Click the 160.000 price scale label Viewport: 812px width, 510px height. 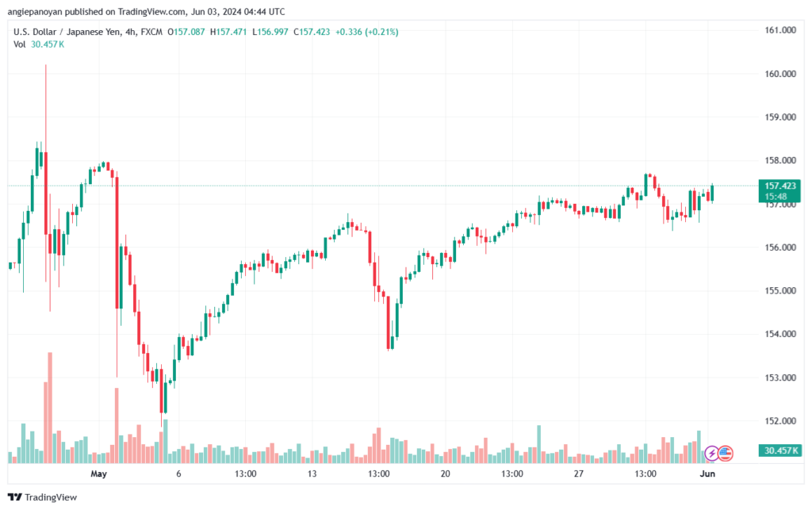(780, 74)
